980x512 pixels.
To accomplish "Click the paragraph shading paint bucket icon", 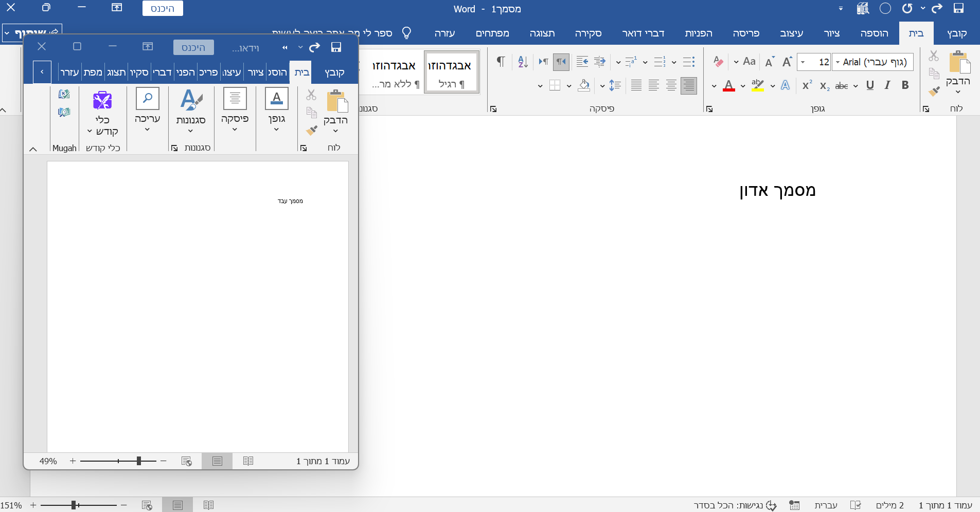I will coord(583,85).
